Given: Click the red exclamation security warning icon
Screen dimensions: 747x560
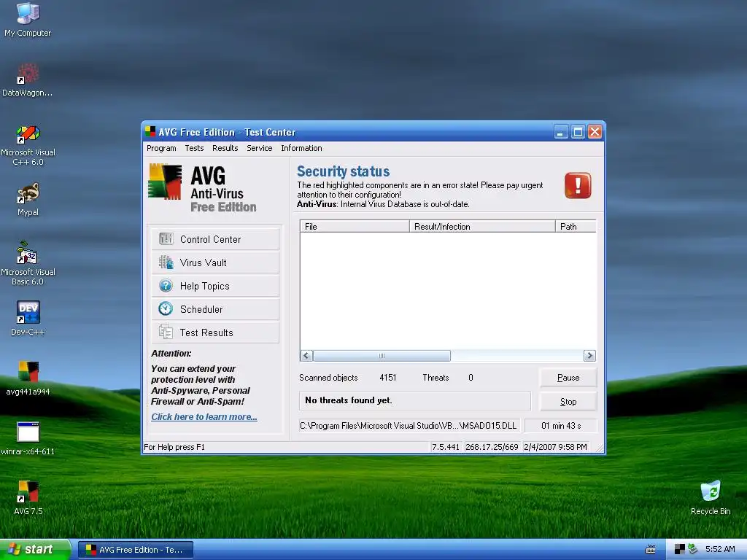Looking at the screenshot, I should [x=578, y=185].
